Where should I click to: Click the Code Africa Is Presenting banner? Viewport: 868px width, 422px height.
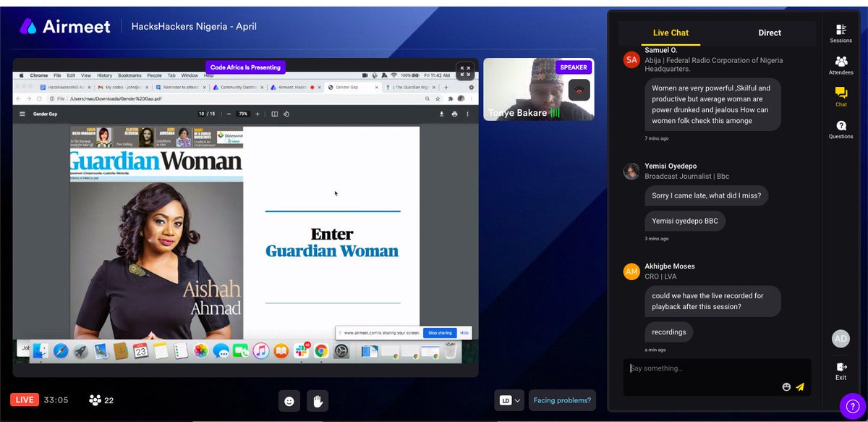click(245, 67)
